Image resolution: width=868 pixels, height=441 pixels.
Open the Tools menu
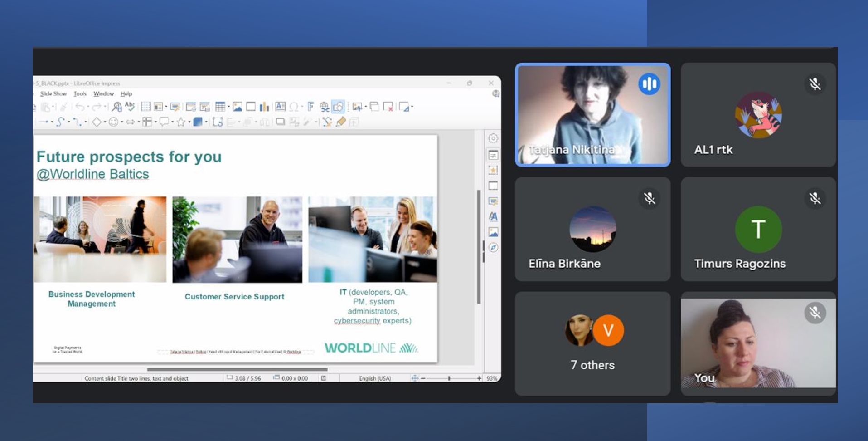pos(80,93)
